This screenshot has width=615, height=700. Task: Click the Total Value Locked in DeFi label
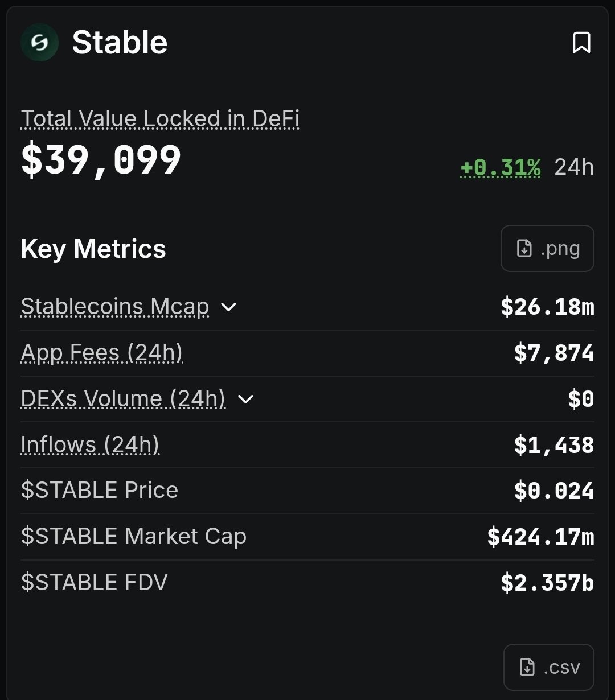click(160, 119)
